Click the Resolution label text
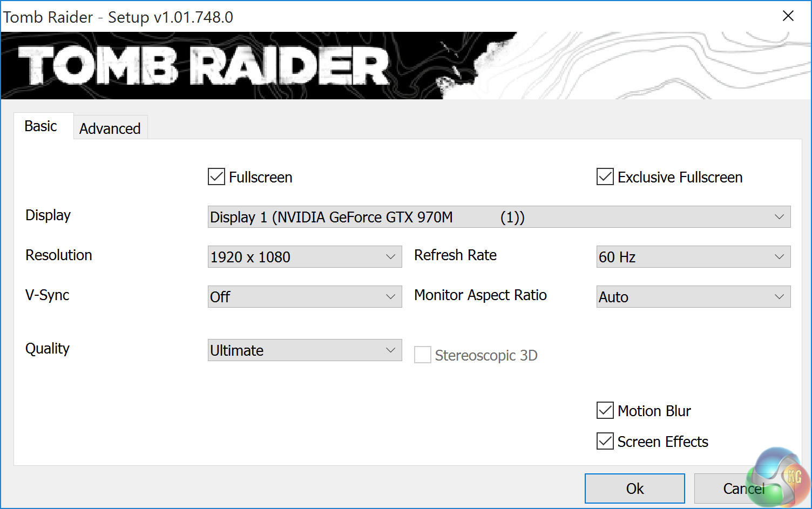This screenshot has height=509, width=812. tap(59, 255)
